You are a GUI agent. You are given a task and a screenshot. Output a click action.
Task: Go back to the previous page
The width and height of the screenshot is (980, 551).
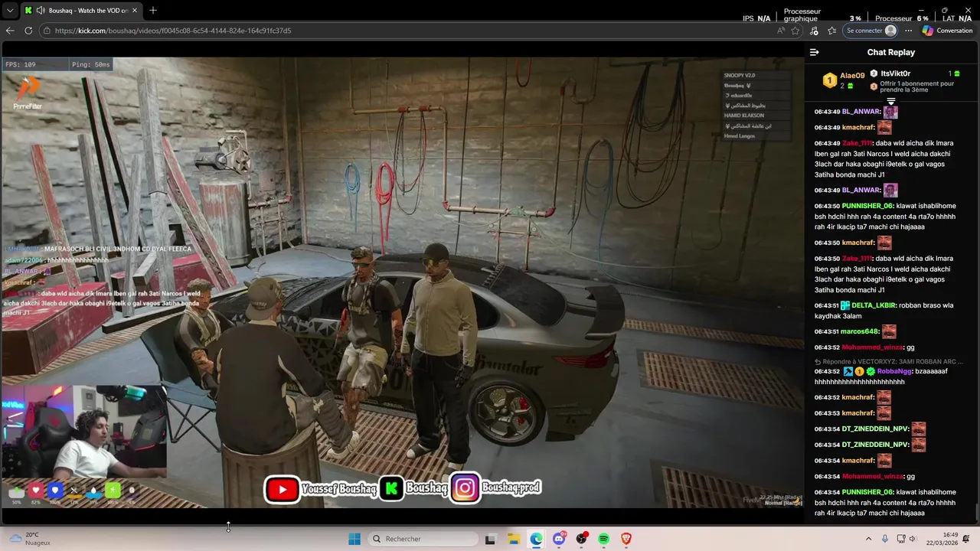pyautogui.click(x=10, y=31)
